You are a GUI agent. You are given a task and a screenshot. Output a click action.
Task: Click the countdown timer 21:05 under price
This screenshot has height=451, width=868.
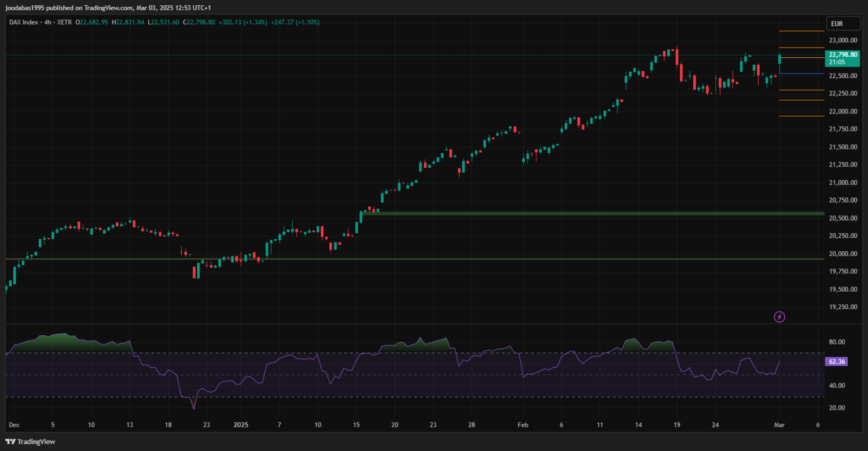[837, 62]
